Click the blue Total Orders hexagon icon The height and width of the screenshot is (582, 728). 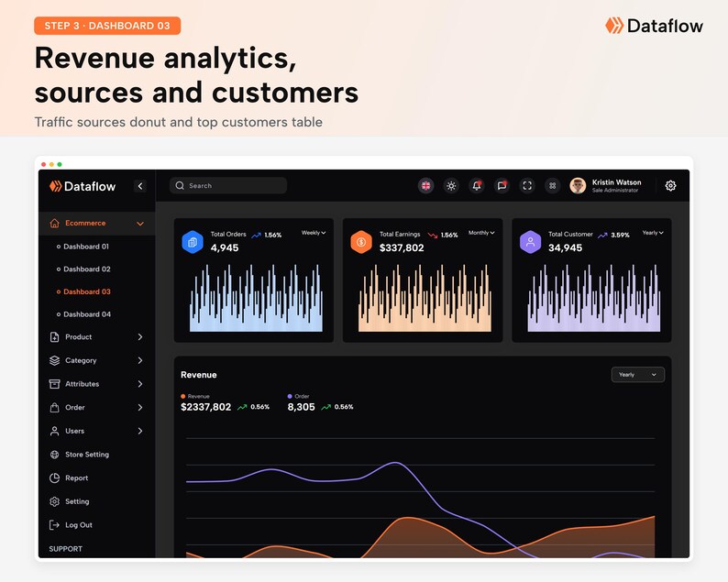193,242
